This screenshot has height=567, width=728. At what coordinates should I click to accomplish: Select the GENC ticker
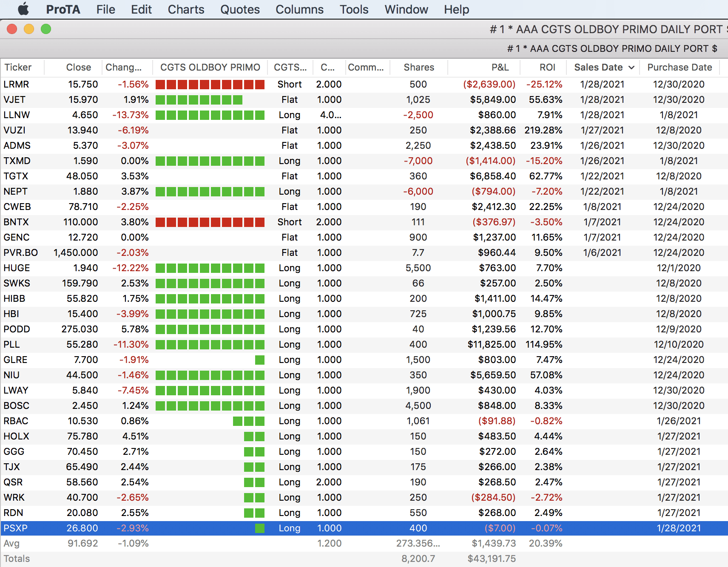17,237
